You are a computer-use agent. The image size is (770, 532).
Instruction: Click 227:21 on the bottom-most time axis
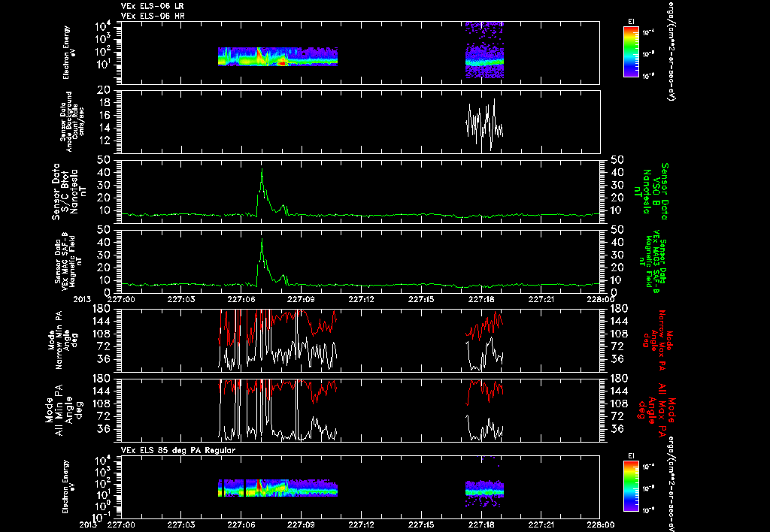(x=541, y=524)
